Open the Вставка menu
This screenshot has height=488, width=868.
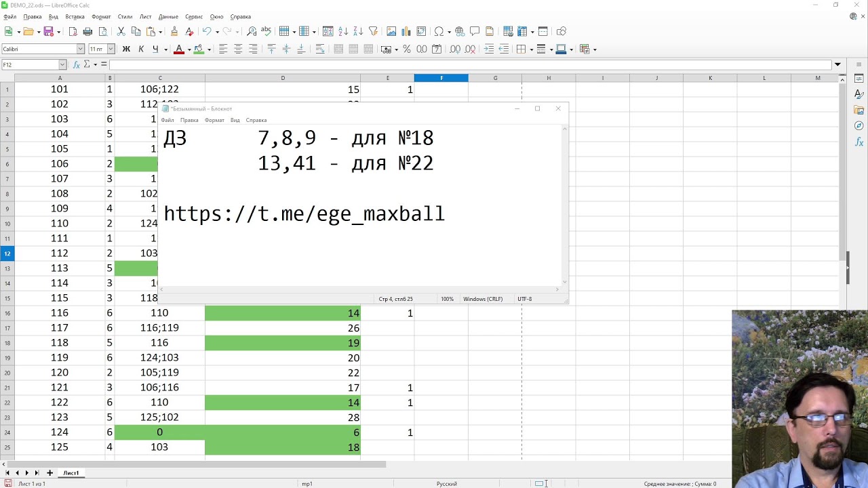(75, 16)
